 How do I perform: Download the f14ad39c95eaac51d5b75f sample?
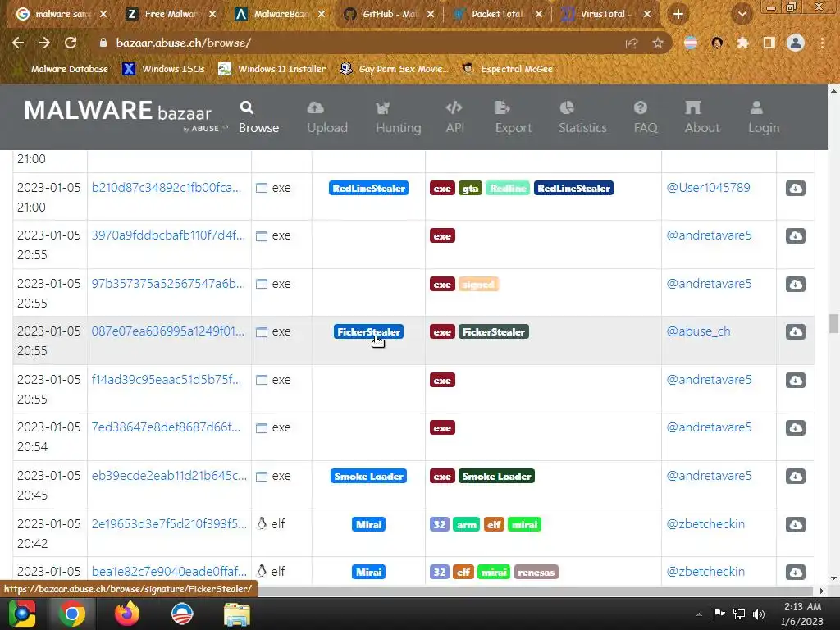796,380
